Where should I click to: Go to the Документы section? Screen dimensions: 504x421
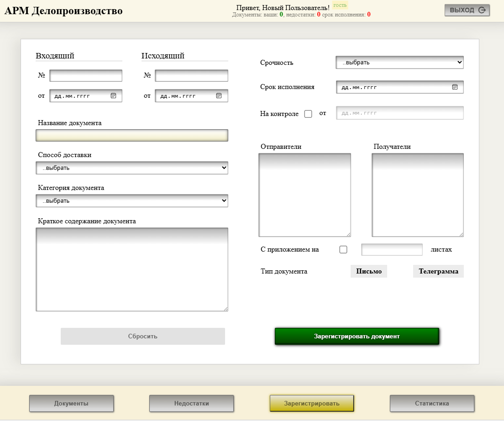(71, 403)
